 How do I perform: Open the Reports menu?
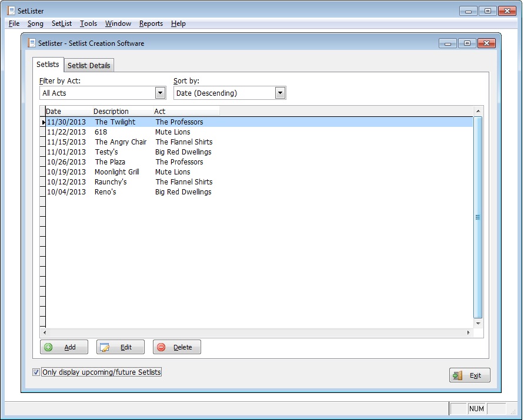coord(151,23)
